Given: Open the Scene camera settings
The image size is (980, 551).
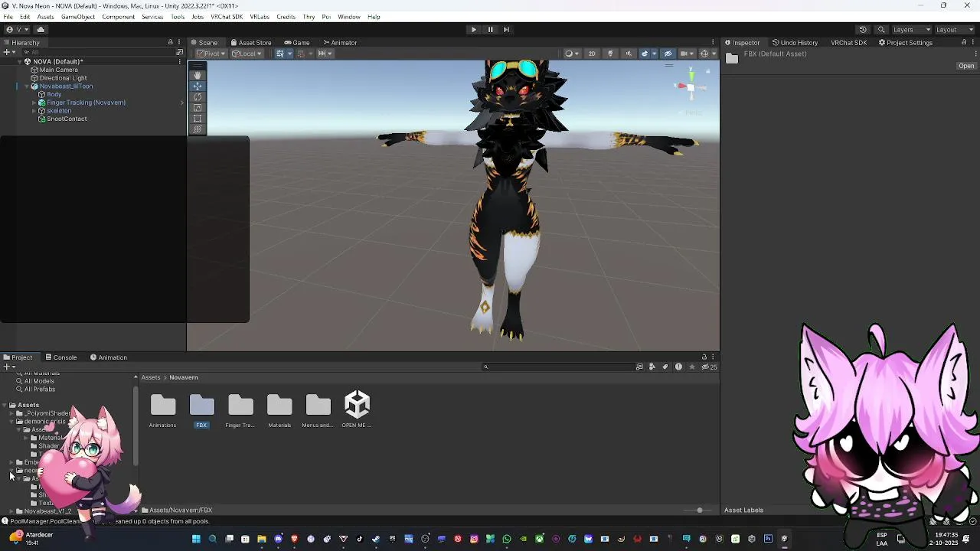Looking at the screenshot, I should [686, 54].
